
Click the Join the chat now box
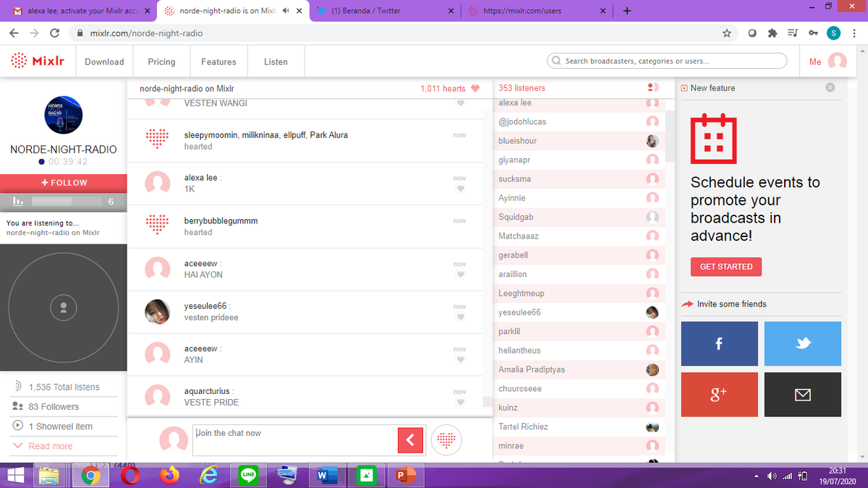point(295,440)
